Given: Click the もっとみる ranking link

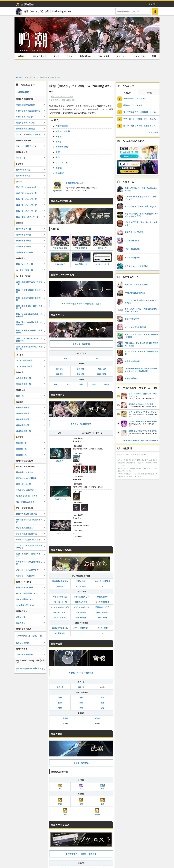Looking at the screenshot, I should (153, 132).
